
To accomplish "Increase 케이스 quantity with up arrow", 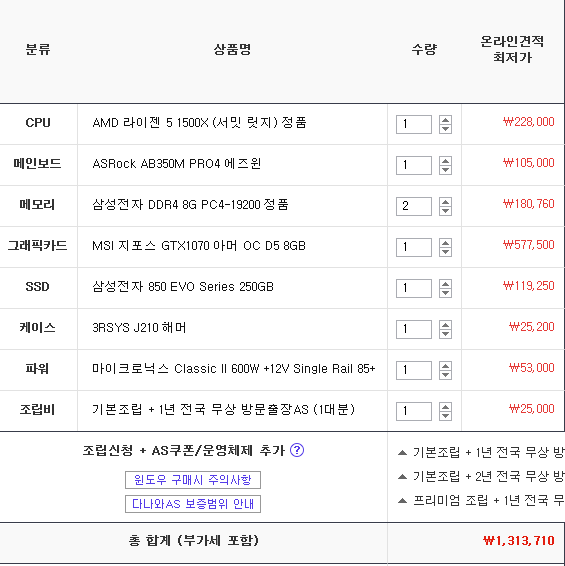I will (445, 325).
